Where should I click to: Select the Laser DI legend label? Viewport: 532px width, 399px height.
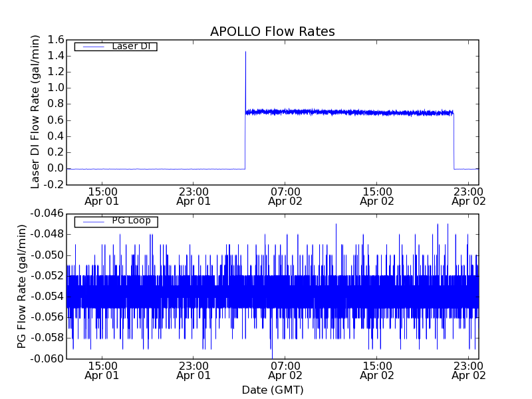130,46
